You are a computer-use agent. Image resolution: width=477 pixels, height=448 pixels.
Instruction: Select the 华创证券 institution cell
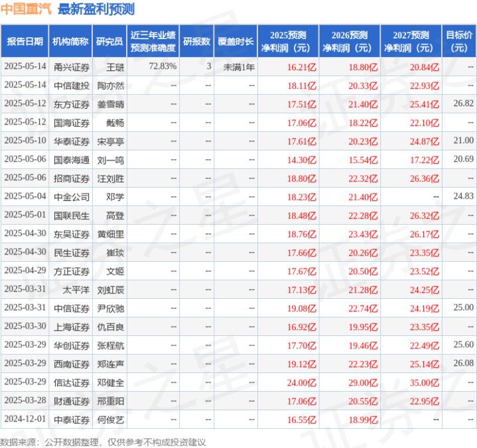pyautogui.click(x=72, y=345)
